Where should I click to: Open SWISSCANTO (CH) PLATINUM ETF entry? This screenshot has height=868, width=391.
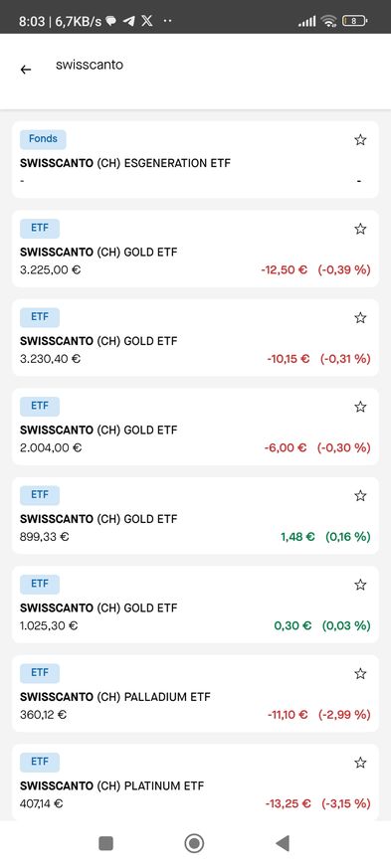[195, 782]
